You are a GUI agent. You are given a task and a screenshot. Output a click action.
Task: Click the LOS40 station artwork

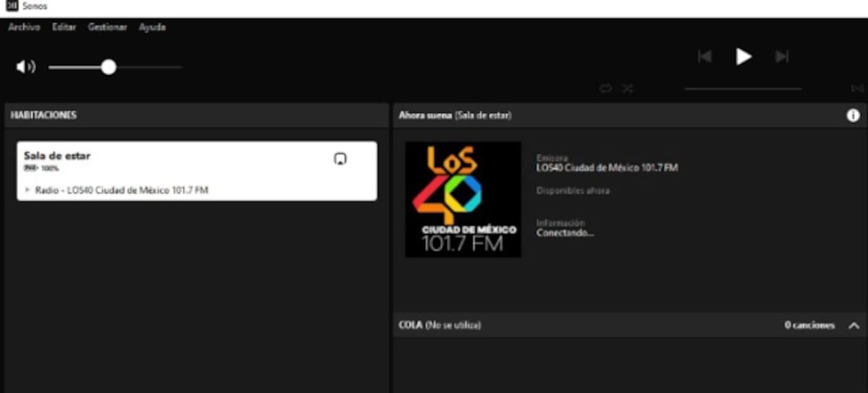click(463, 199)
